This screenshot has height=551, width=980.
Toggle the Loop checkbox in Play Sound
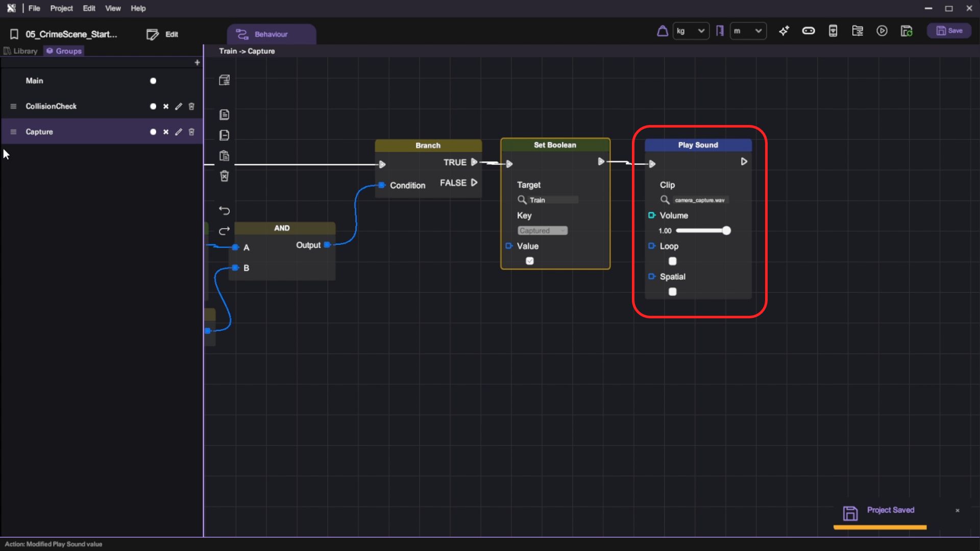[x=673, y=261]
